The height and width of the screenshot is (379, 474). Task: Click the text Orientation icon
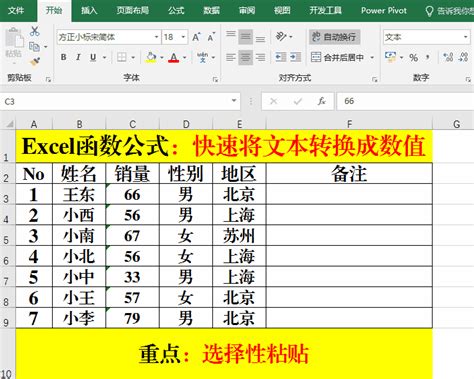pos(281,36)
